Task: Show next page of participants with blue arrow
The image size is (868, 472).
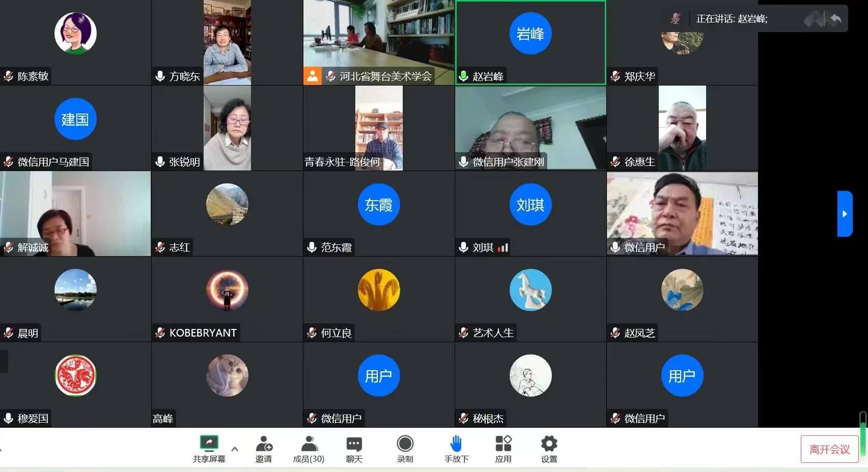Action: tap(845, 214)
